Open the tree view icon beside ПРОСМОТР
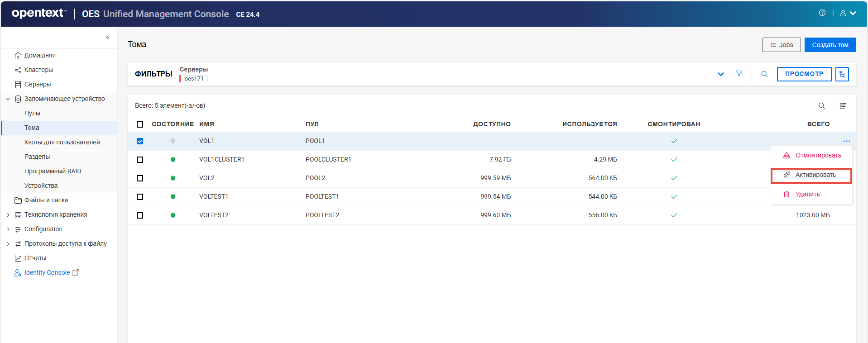The width and height of the screenshot is (868, 343). point(842,74)
